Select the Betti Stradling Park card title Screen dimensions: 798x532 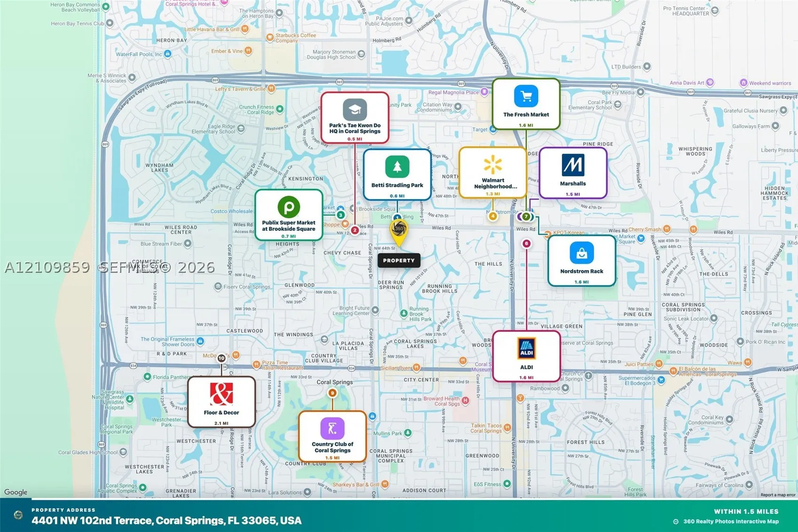[397, 185]
